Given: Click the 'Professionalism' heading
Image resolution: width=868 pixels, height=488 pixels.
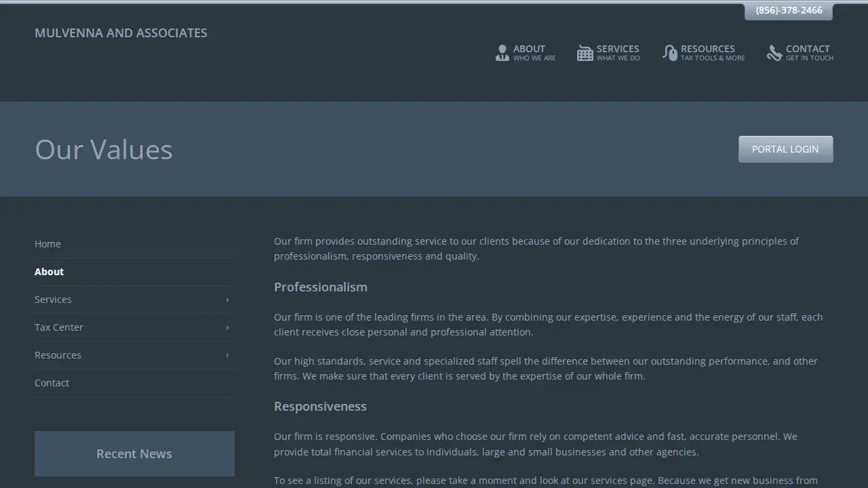Looking at the screenshot, I should [x=321, y=287].
